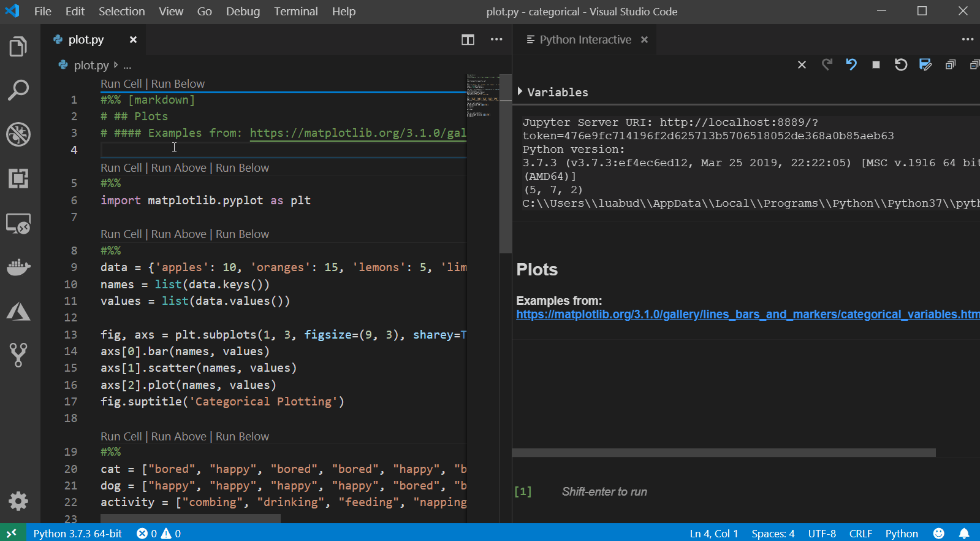Image resolution: width=980 pixels, height=541 pixels.
Task: Export interactive session as Jupyter notebook
Action: pyautogui.click(x=925, y=64)
